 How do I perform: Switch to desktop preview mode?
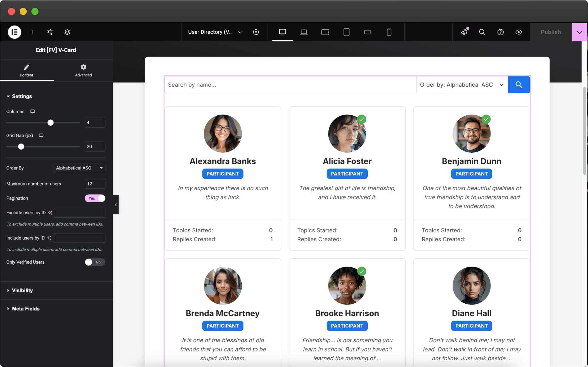283,32
